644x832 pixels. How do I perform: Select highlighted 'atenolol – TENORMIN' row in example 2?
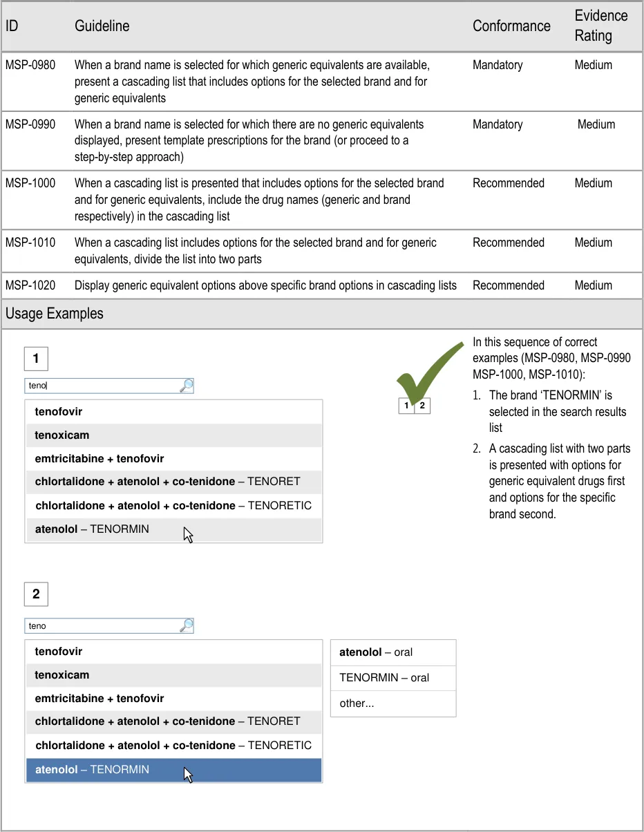173,770
